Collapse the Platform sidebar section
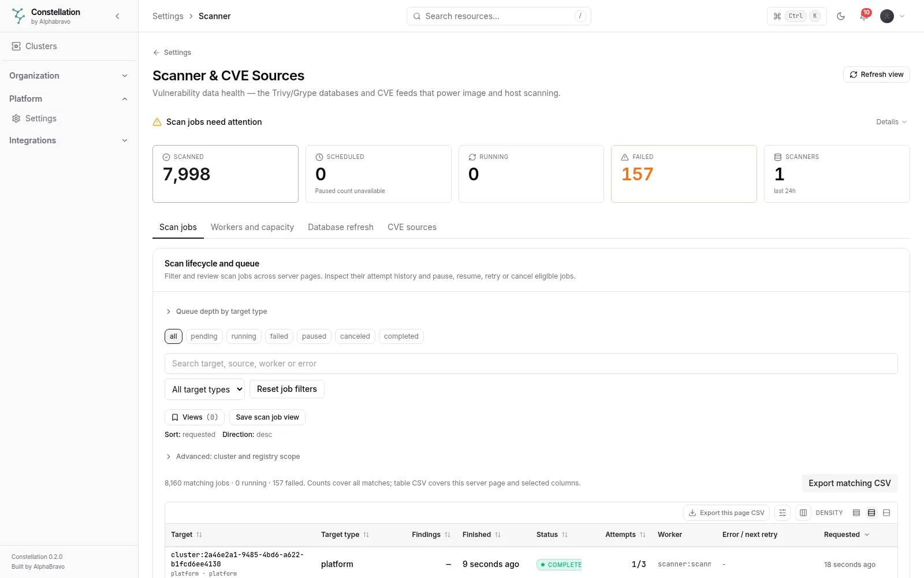Image resolution: width=924 pixels, height=578 pixels. coord(69,99)
